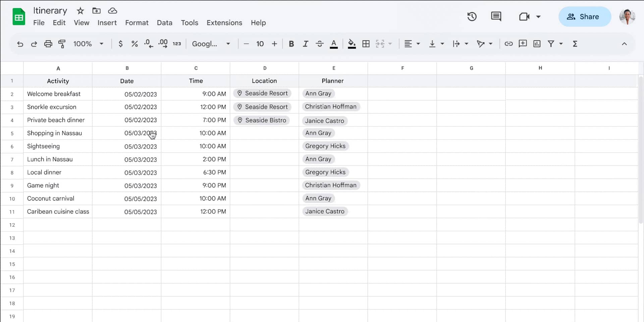Click the Insert chart icon
This screenshot has width=644, height=322.
coord(537,44)
